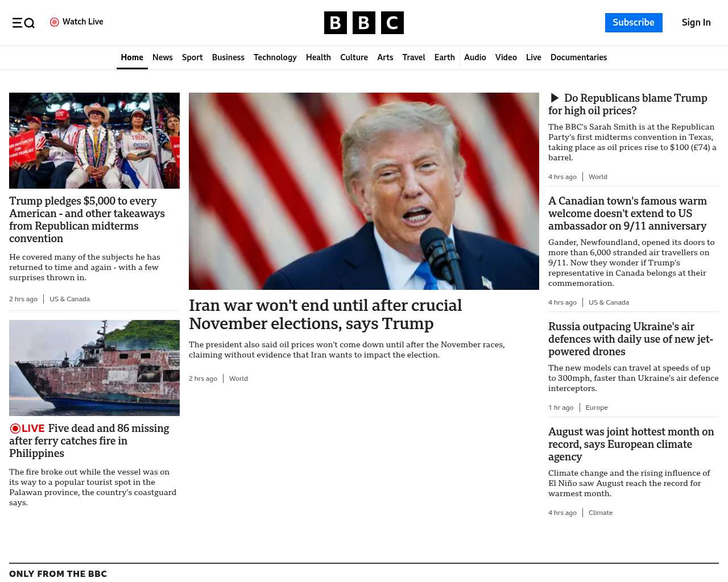Subscribe using the blue button

click(x=634, y=23)
